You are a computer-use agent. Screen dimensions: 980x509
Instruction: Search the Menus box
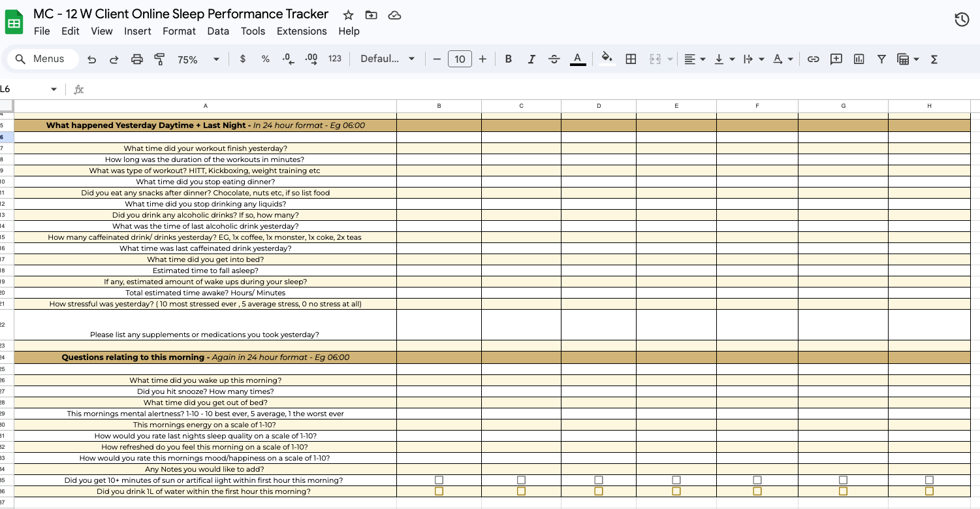coord(43,59)
